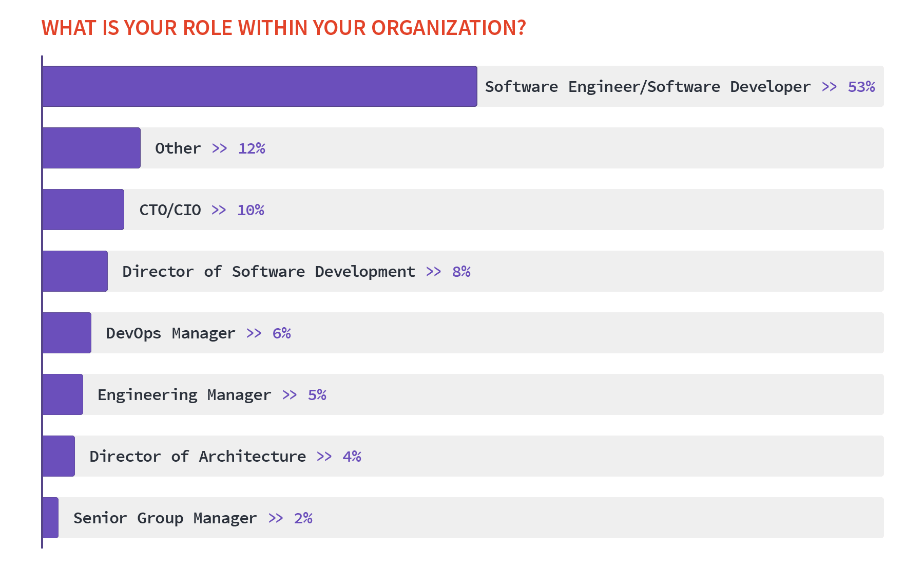Click the DevOps Manager bar

[x=66, y=332]
